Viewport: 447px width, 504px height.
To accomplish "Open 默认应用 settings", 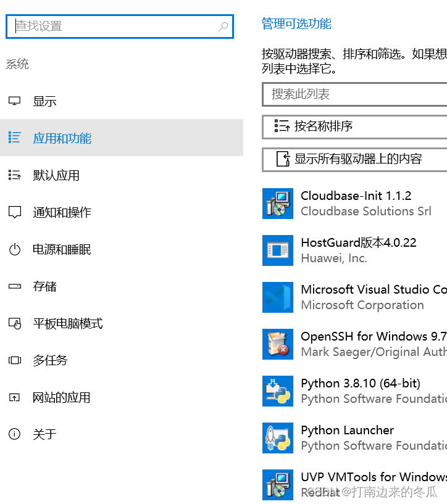I will coord(122,175).
